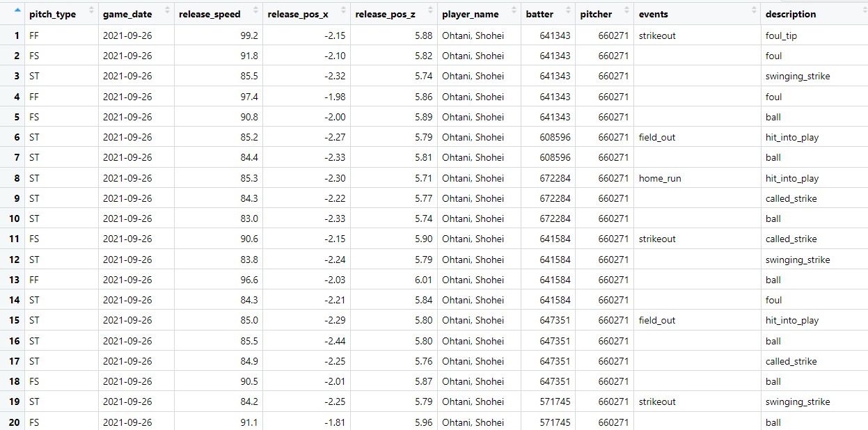Sort by the pitch_type column sort arrows

click(x=91, y=11)
